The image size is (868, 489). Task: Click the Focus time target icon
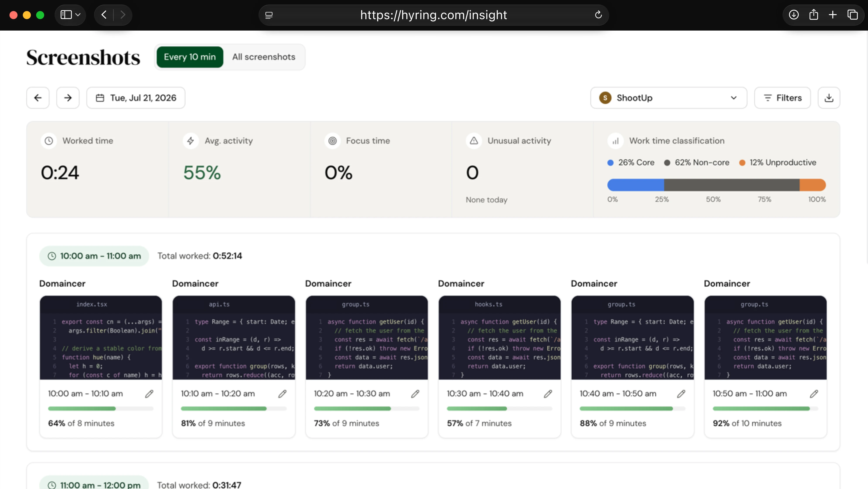click(333, 141)
